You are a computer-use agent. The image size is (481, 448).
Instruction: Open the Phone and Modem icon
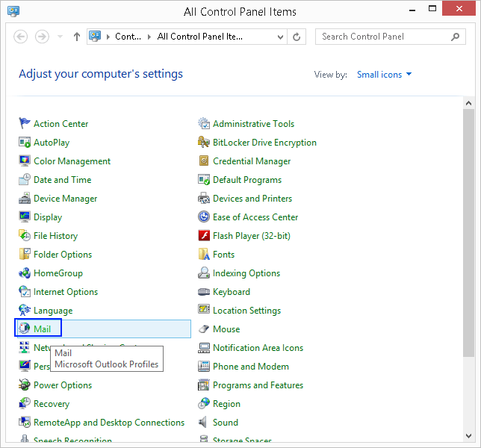[x=204, y=366]
